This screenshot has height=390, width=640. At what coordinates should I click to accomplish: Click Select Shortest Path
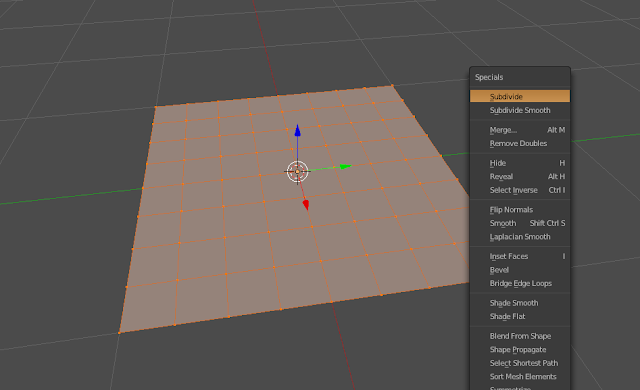pyautogui.click(x=520, y=363)
